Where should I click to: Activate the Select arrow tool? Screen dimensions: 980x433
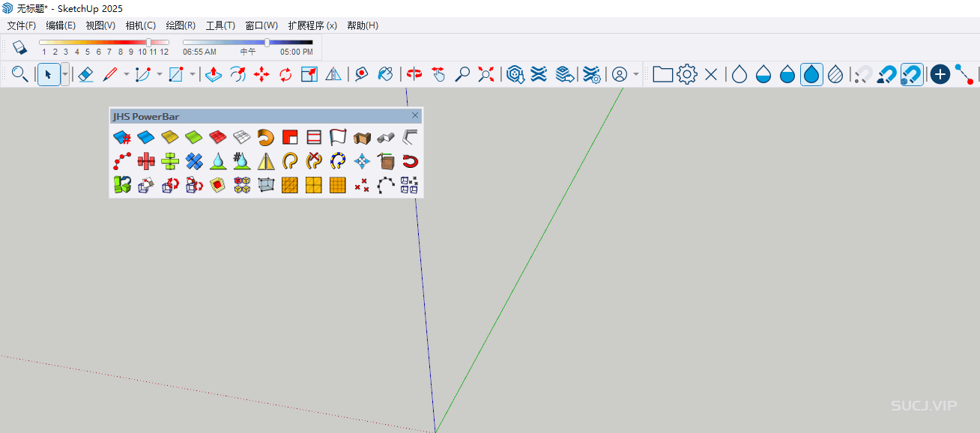click(x=48, y=74)
